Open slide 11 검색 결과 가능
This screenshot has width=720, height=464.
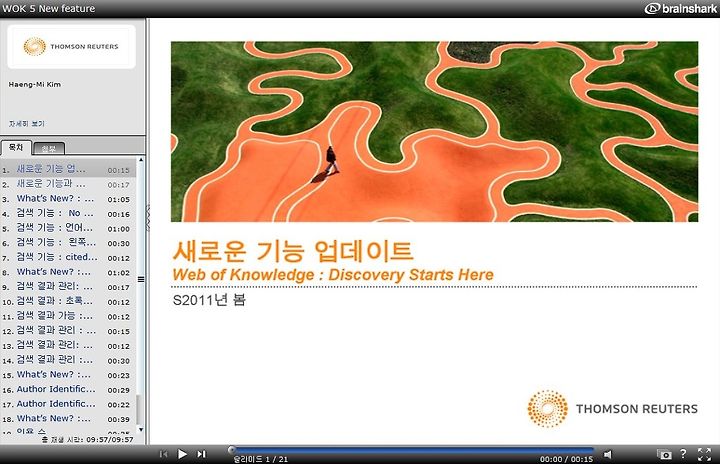pyautogui.click(x=68, y=317)
